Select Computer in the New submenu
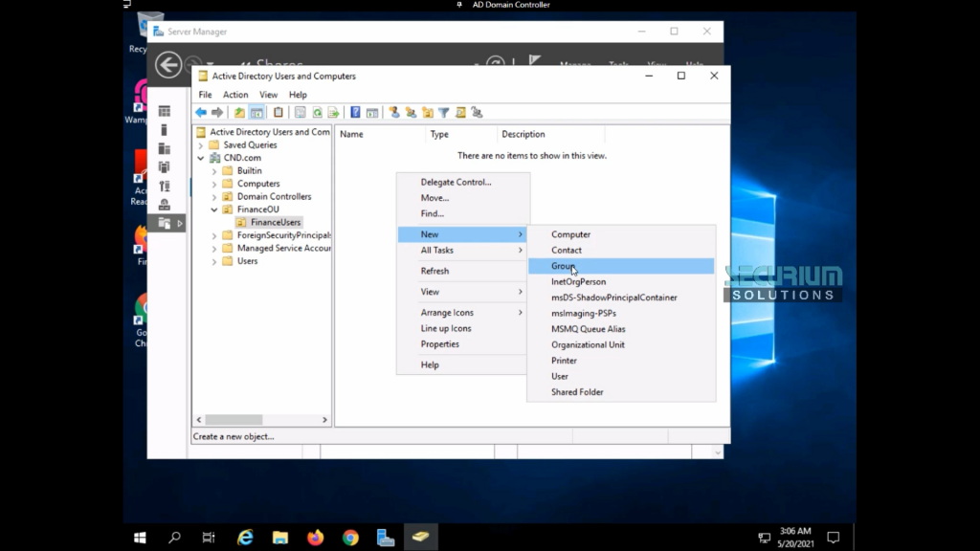980x551 pixels. click(x=621, y=234)
